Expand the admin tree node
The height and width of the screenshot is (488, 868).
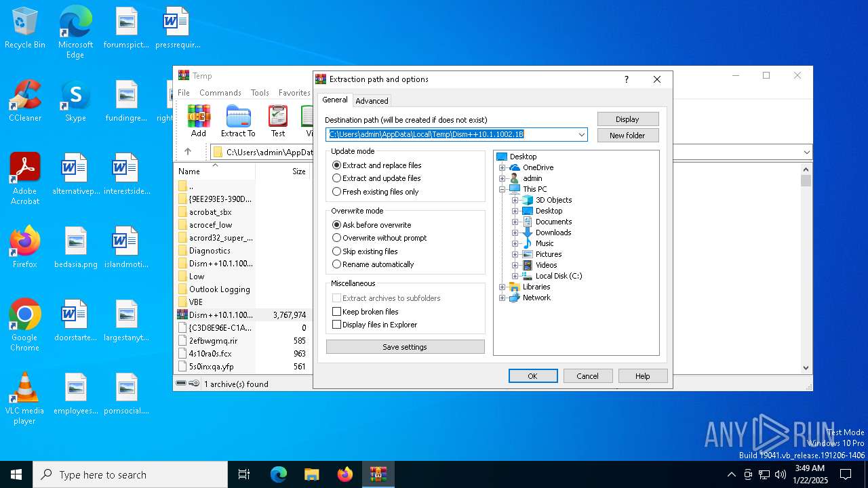pyautogui.click(x=502, y=178)
